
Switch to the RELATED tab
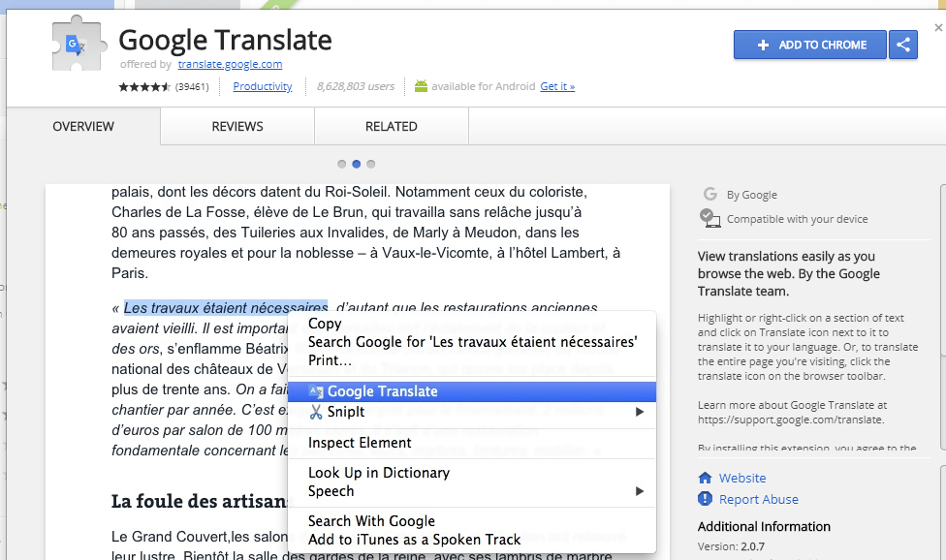[391, 127]
